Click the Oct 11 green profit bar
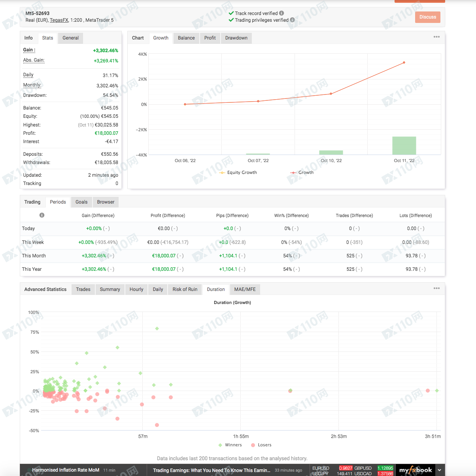 (404, 145)
